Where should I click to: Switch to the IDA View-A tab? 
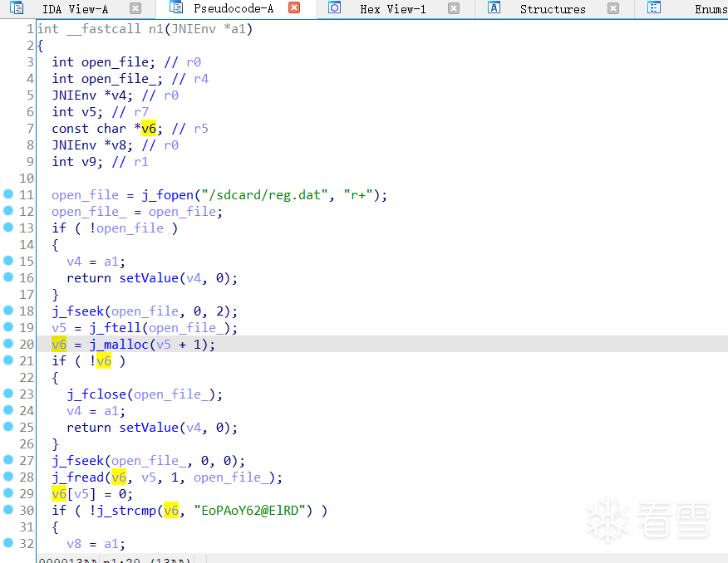[75, 9]
